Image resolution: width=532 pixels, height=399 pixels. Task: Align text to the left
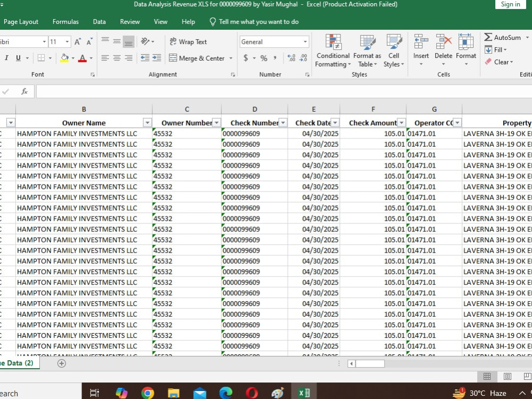pyautogui.click(x=105, y=58)
